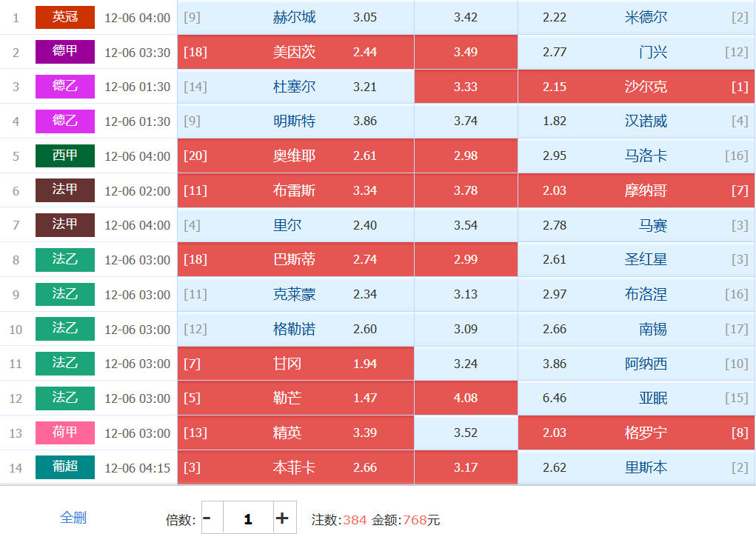Image resolution: width=756 pixels, height=534 pixels.
Task: Select home odds 3.86 for 明斯特
Action: [x=295, y=121]
